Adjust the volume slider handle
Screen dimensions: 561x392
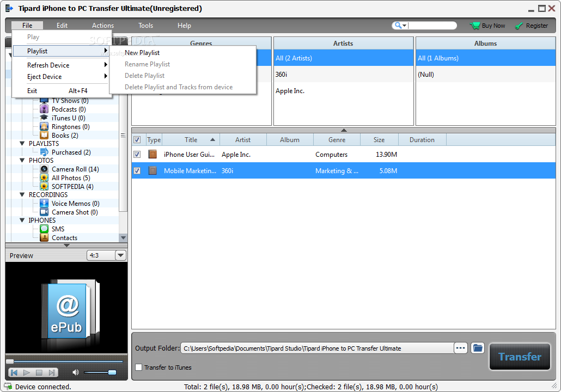click(x=112, y=372)
